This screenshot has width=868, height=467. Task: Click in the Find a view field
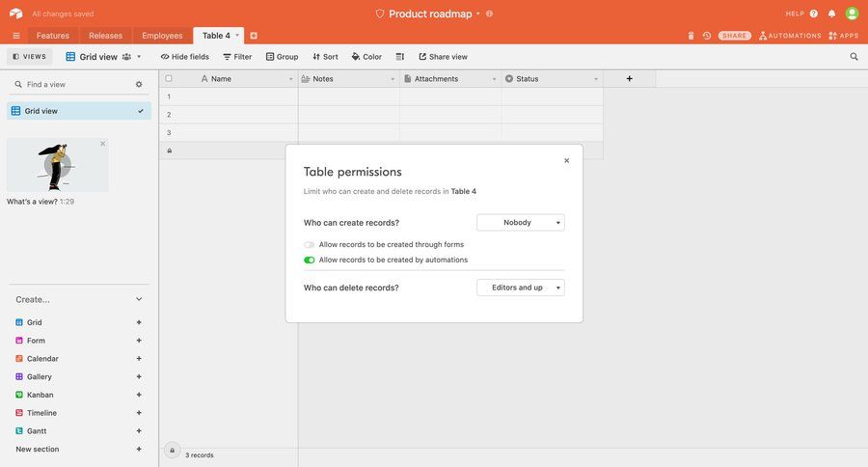[74, 84]
